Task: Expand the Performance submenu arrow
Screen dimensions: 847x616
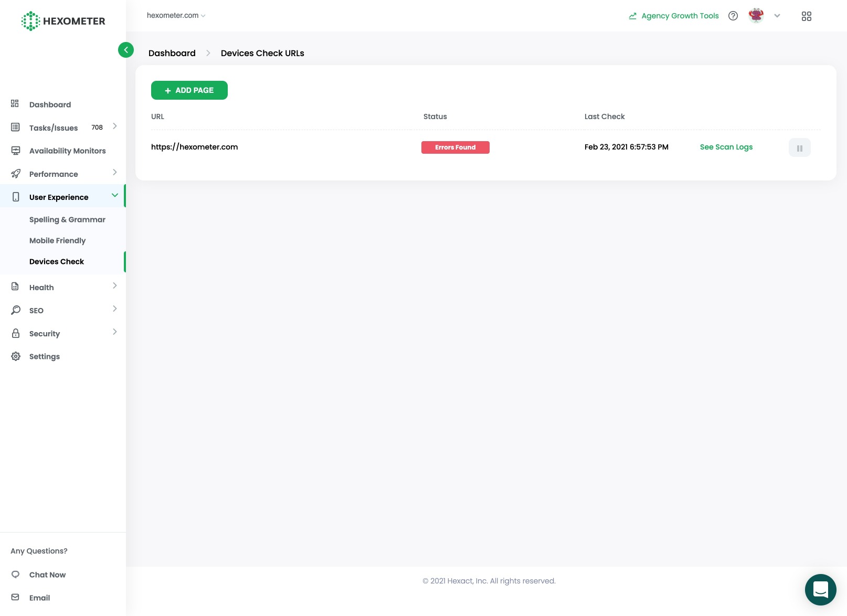Action: [x=114, y=172]
